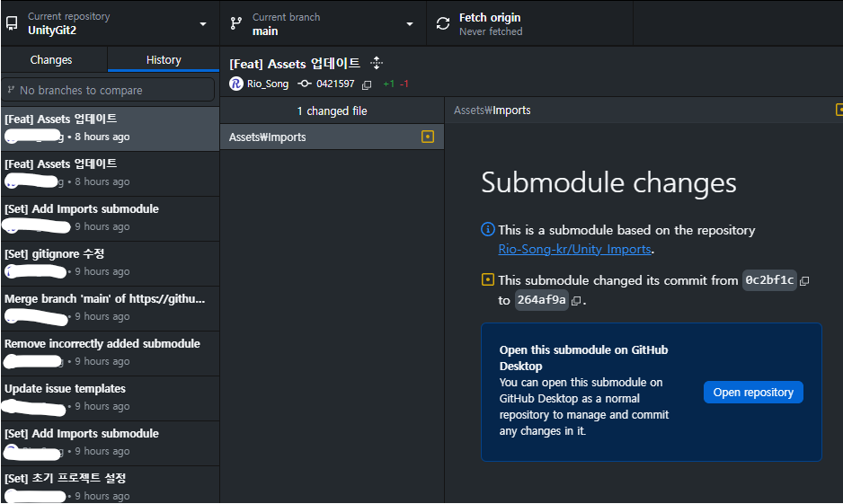Click the Assets₩Imports diff header path
This screenshot has height=504, width=843.
pos(492,111)
